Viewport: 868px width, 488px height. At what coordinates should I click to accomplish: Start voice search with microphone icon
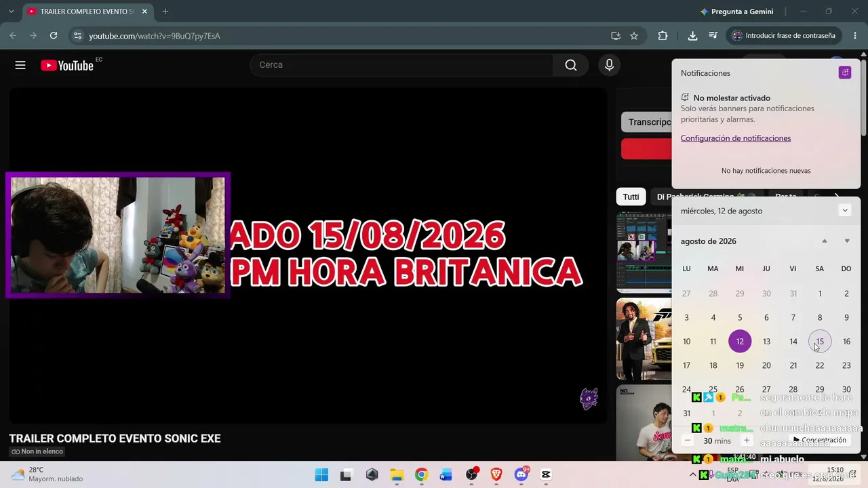[609, 65]
